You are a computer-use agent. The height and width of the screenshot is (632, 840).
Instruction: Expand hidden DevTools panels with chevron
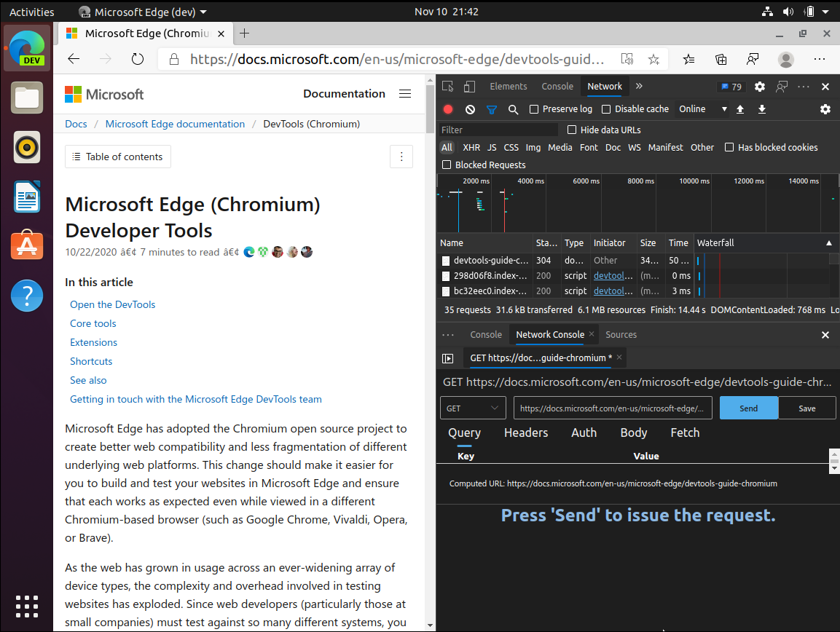639,85
